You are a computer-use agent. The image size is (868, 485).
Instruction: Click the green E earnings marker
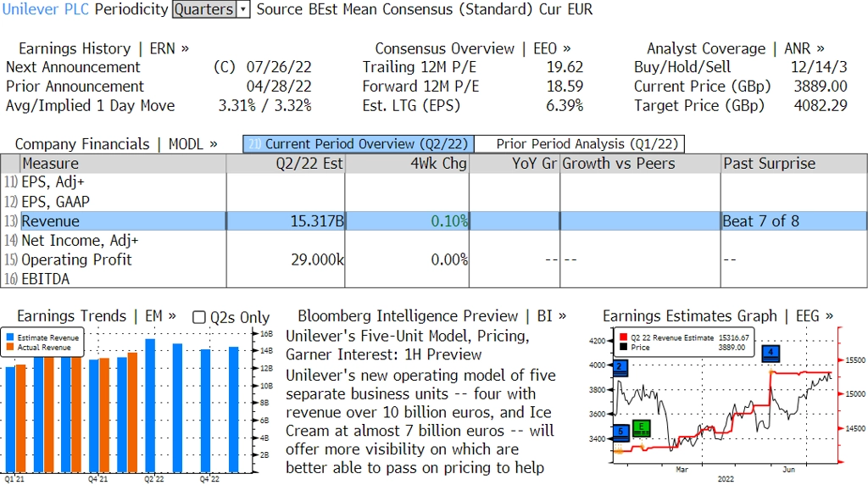[x=641, y=427]
